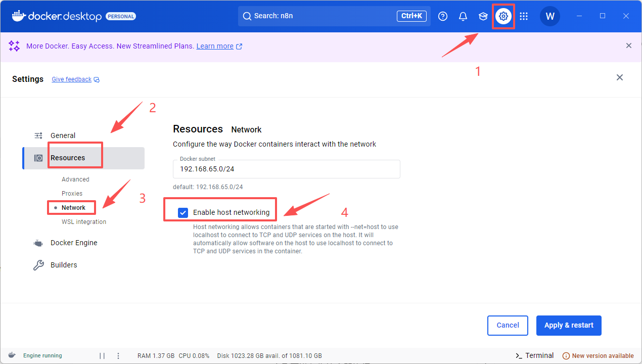Image resolution: width=642 pixels, height=364 pixels.
Task: Open the Settings gear icon
Action: [503, 16]
